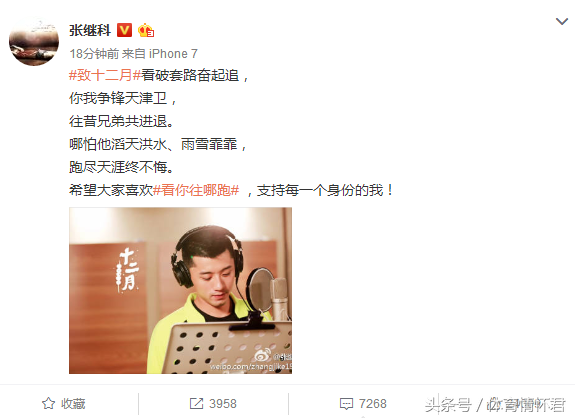Open comments via the 7268 count
This screenshot has height=418, width=575.
tap(373, 404)
